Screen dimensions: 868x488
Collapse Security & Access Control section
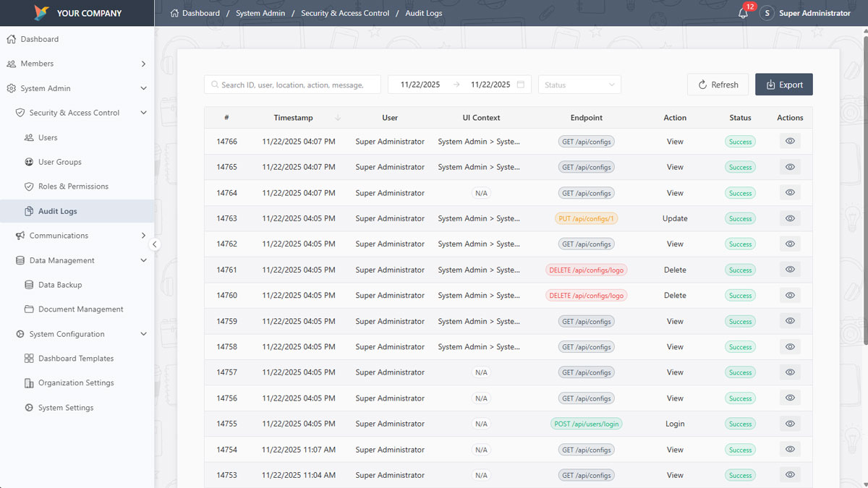77,113
